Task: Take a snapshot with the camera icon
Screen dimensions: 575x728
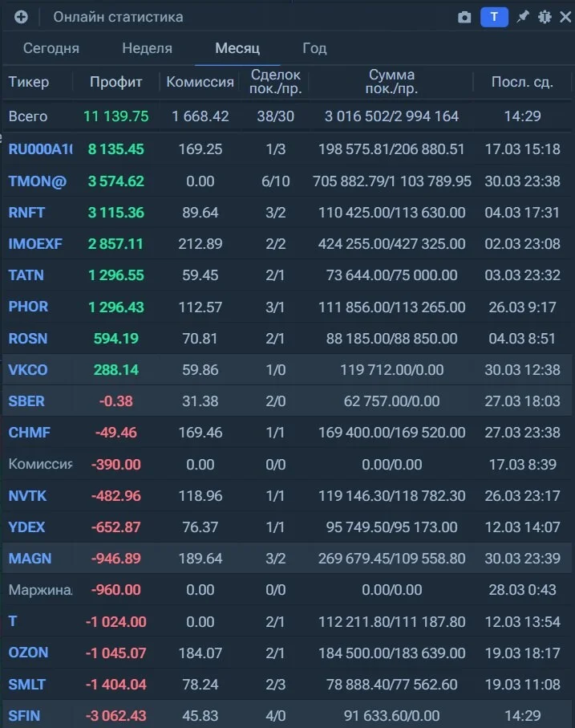Action: point(464,18)
